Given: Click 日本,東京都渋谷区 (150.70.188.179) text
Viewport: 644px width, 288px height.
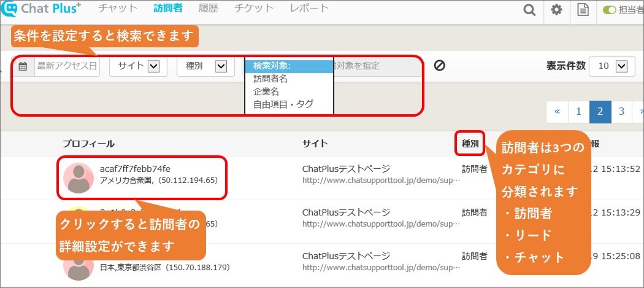Looking at the screenshot, I should click(x=165, y=268).
